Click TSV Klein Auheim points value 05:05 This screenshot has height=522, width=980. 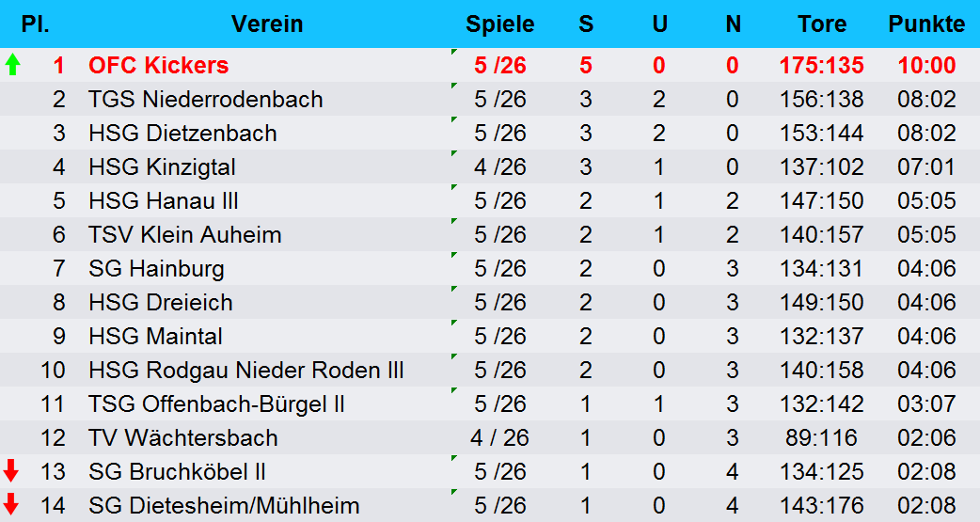coord(927,234)
